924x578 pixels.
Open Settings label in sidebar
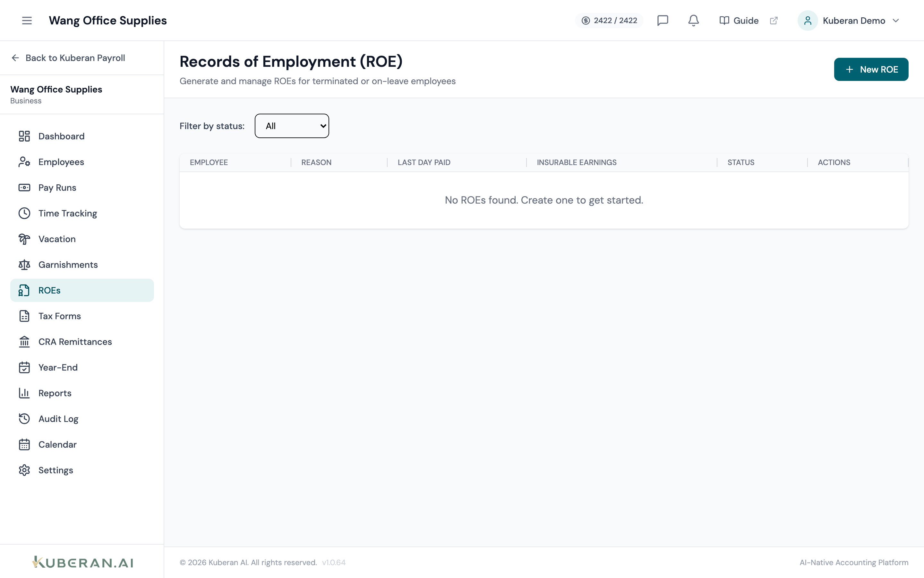tap(56, 470)
